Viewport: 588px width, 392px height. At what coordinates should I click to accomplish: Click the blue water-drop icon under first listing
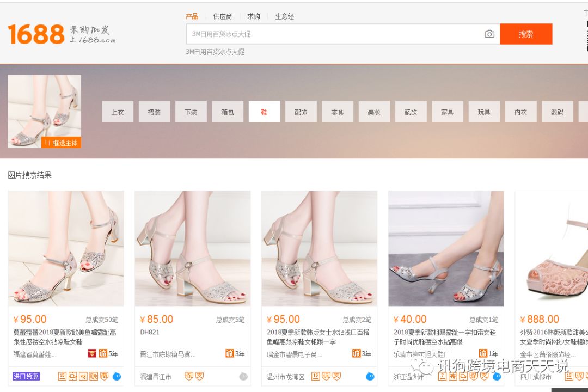(115, 375)
